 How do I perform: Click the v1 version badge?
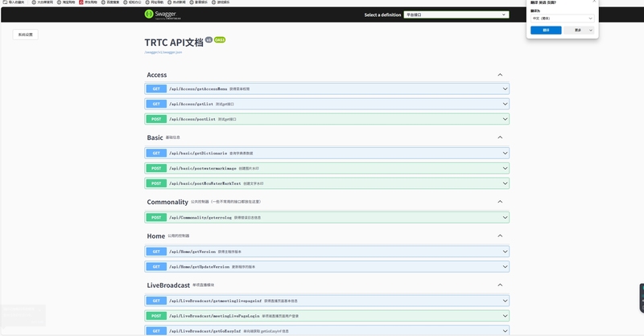click(x=208, y=40)
